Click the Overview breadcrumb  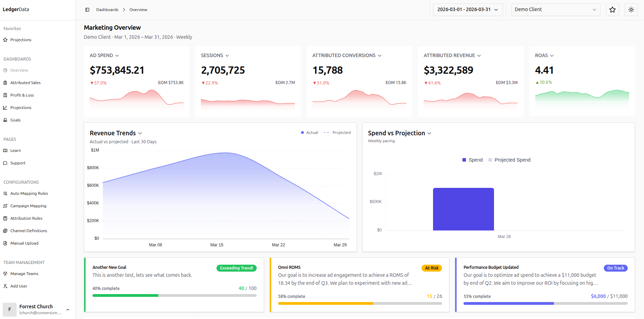coord(138,10)
